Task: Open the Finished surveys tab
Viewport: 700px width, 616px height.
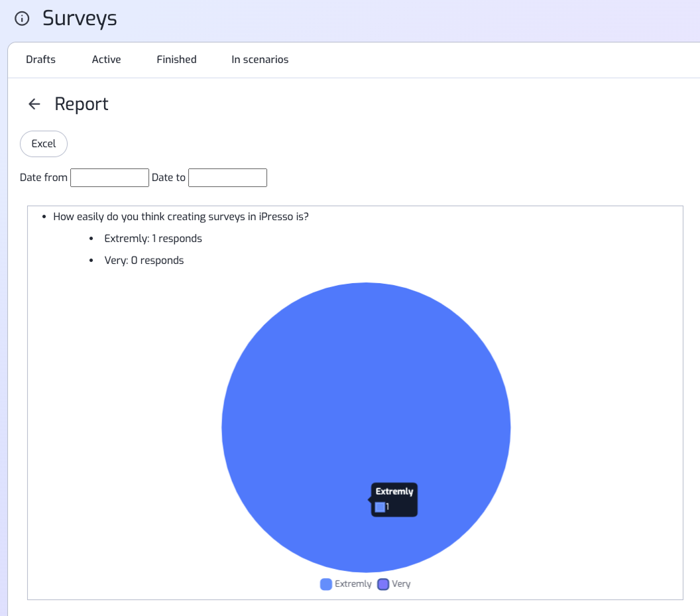Action: point(176,60)
